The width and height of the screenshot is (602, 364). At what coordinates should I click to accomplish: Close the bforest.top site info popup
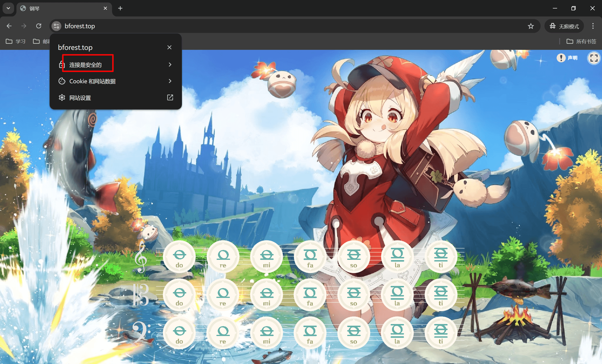(x=169, y=47)
